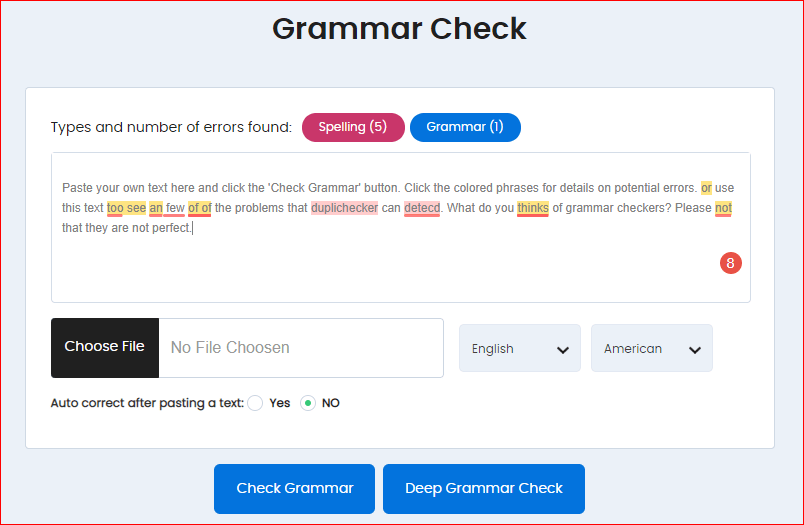Screen dimensions: 804x525
Task: Click the highlighted lowercase 'or'
Action: (x=706, y=188)
